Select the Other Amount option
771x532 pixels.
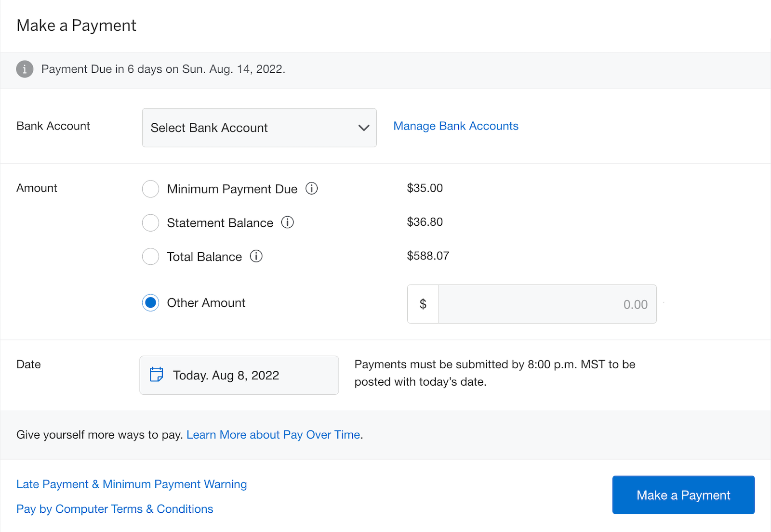point(150,303)
